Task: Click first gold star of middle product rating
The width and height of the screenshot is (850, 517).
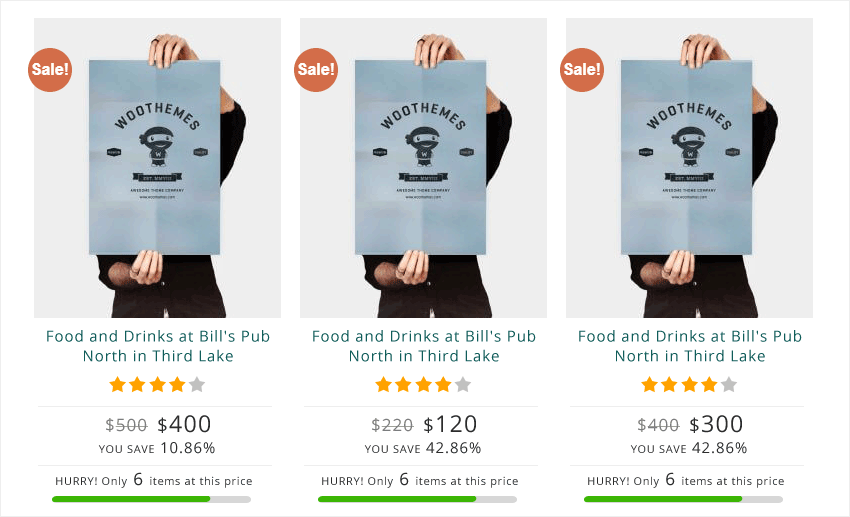Action: coord(383,385)
